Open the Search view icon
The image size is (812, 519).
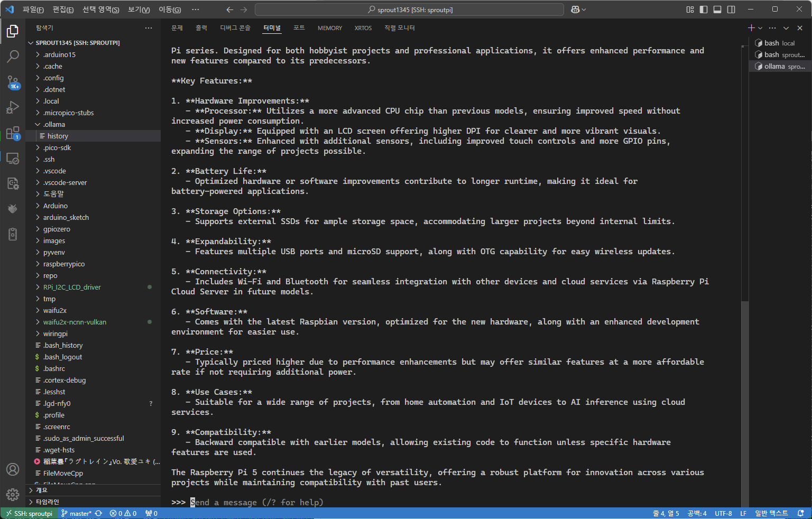13,56
